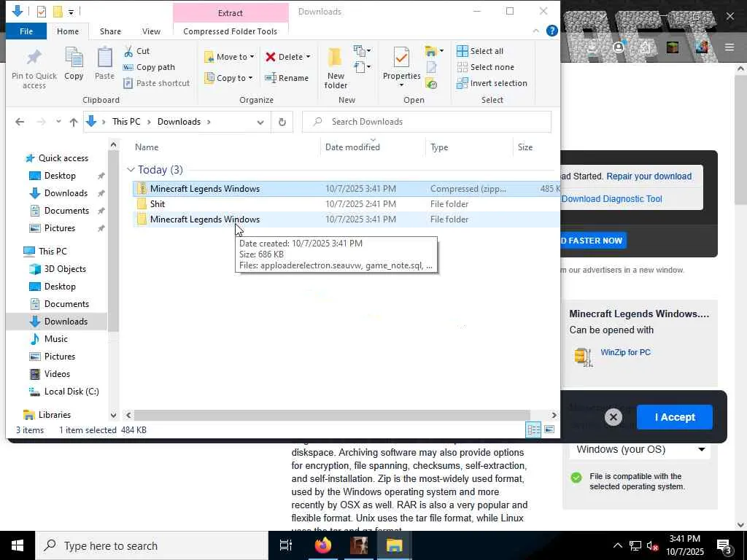The height and width of the screenshot is (560, 747).
Task: Expand the Delete dropdown arrow
Action: tap(309, 57)
